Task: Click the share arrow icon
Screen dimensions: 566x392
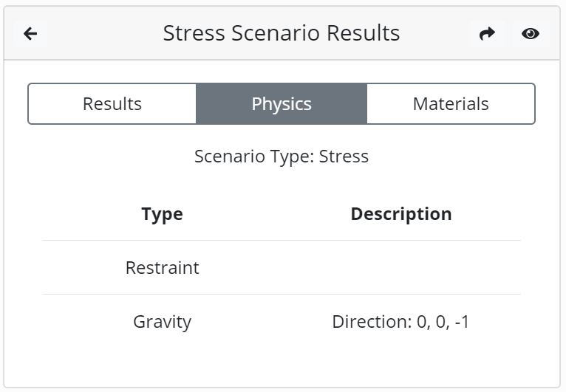Action: 487,33
